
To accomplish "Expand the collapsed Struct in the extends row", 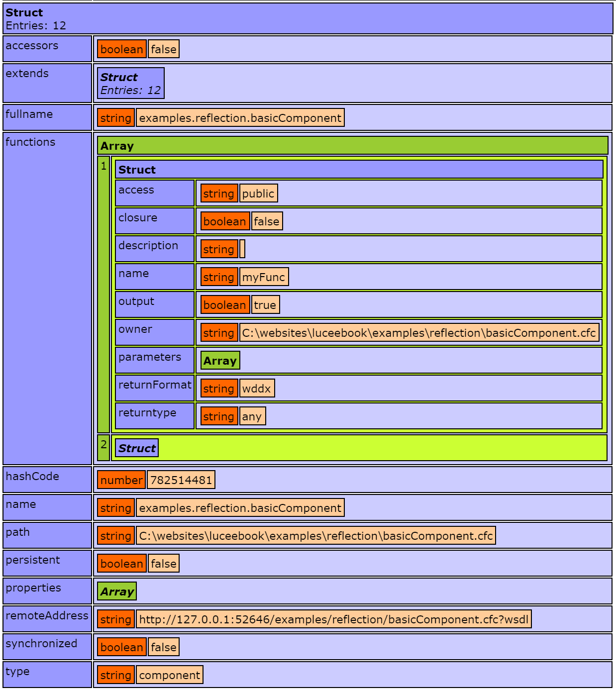I will pyautogui.click(x=130, y=84).
